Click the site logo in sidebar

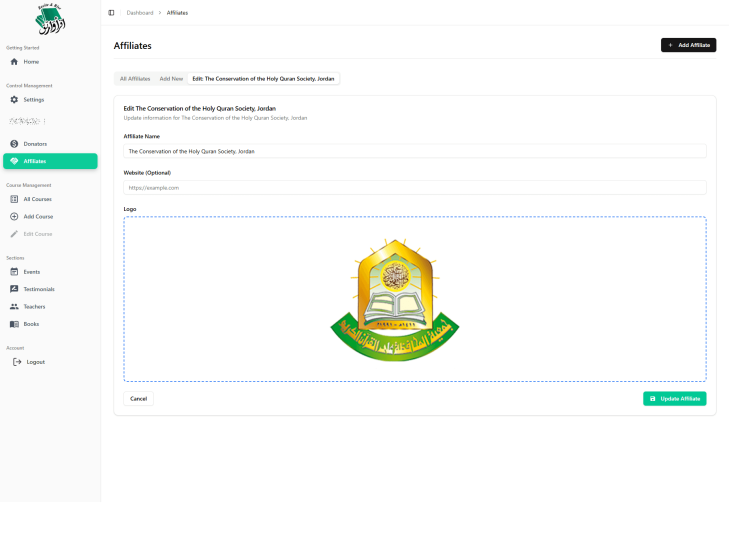click(50, 19)
